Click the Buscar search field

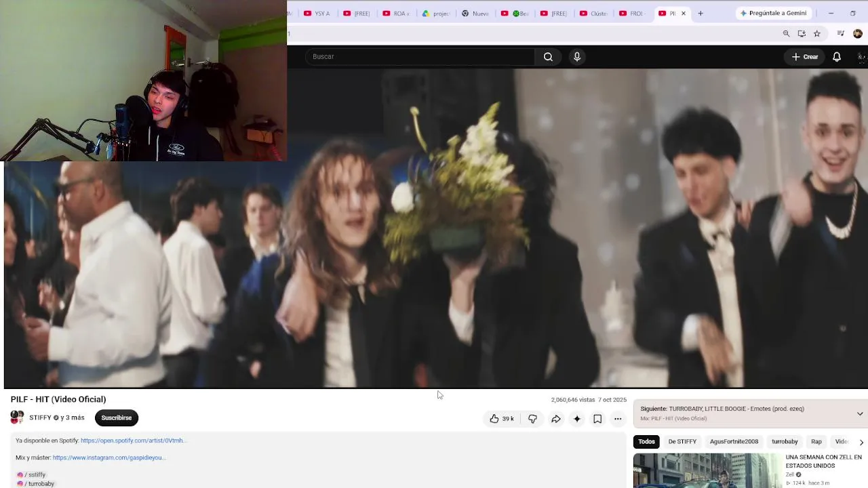[x=420, y=57]
